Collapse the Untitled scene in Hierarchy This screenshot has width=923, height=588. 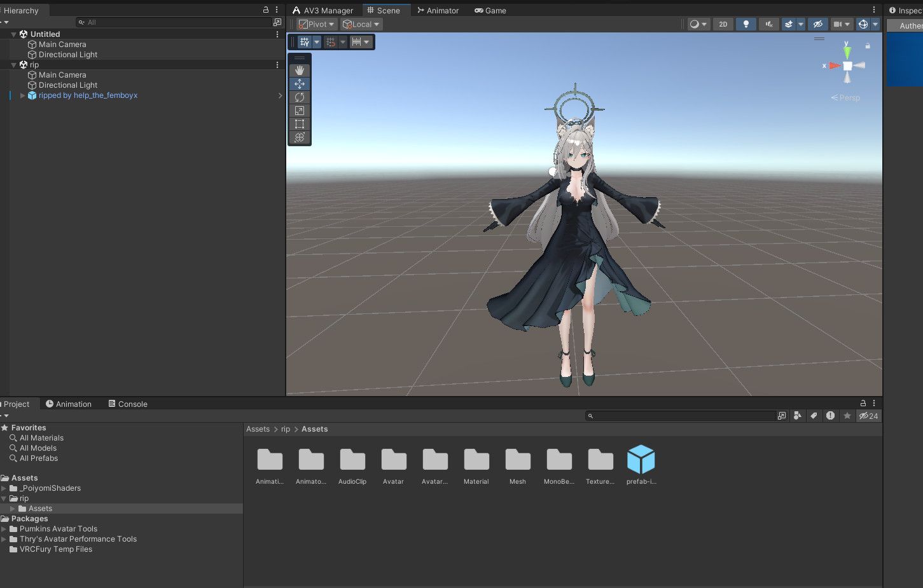13,34
